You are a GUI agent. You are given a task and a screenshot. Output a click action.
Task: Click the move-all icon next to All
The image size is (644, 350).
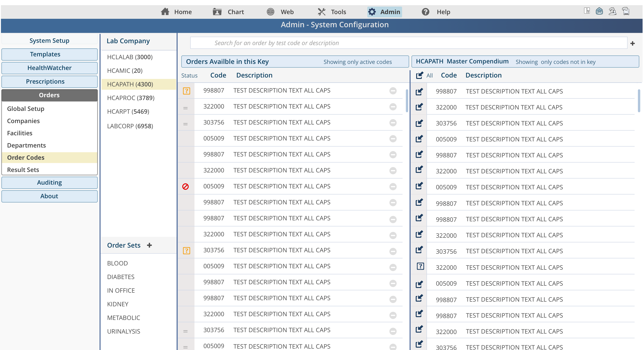point(419,75)
